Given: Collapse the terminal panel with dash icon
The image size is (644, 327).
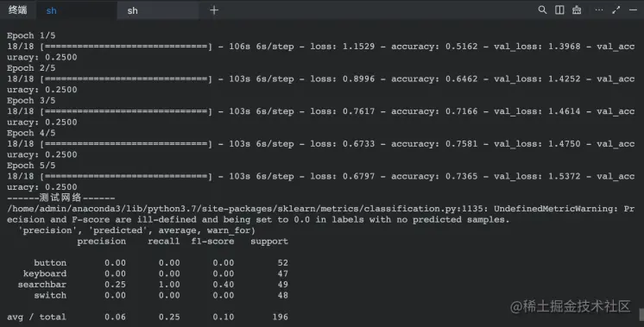Looking at the screenshot, I should 633,9.
